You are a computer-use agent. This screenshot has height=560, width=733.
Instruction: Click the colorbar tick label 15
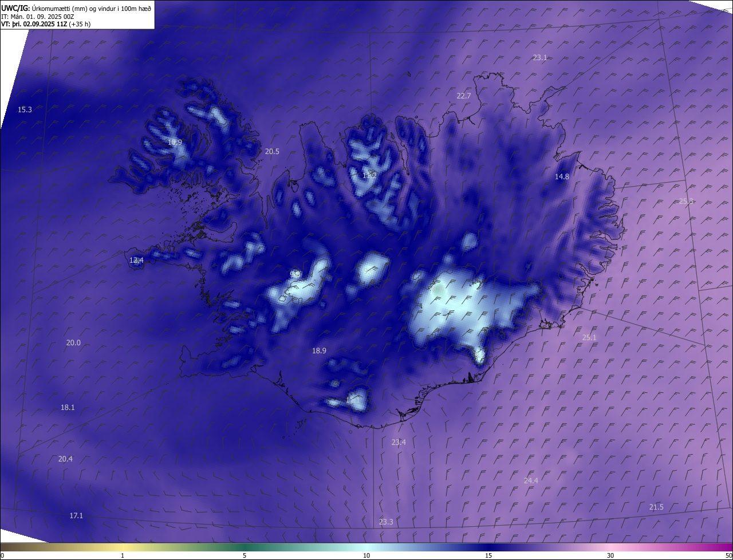pos(488,555)
